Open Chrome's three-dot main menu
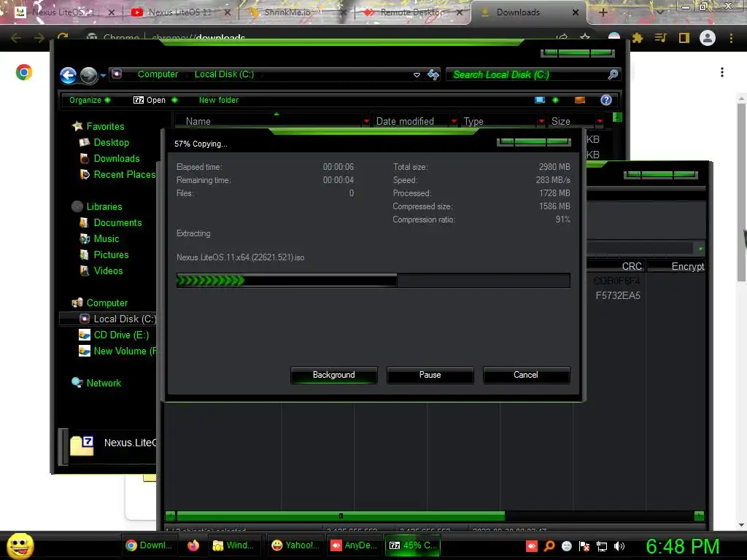The width and height of the screenshot is (747, 560). pyautogui.click(x=731, y=38)
